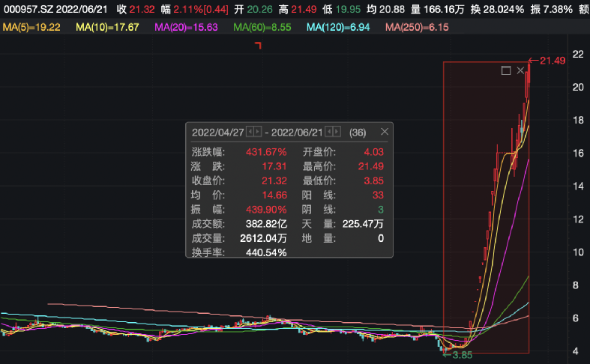The image size is (590, 364).
Task: Click end date next-day arrow
Action: click(x=337, y=132)
